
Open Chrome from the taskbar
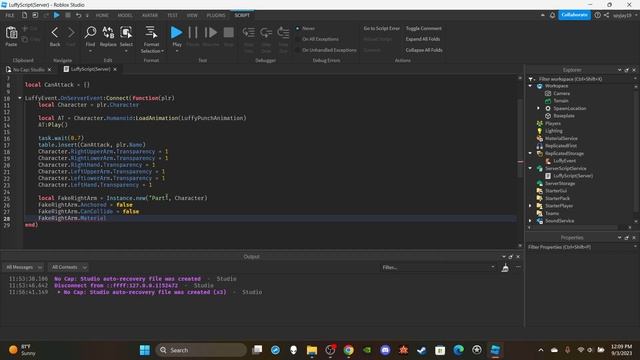349,350
